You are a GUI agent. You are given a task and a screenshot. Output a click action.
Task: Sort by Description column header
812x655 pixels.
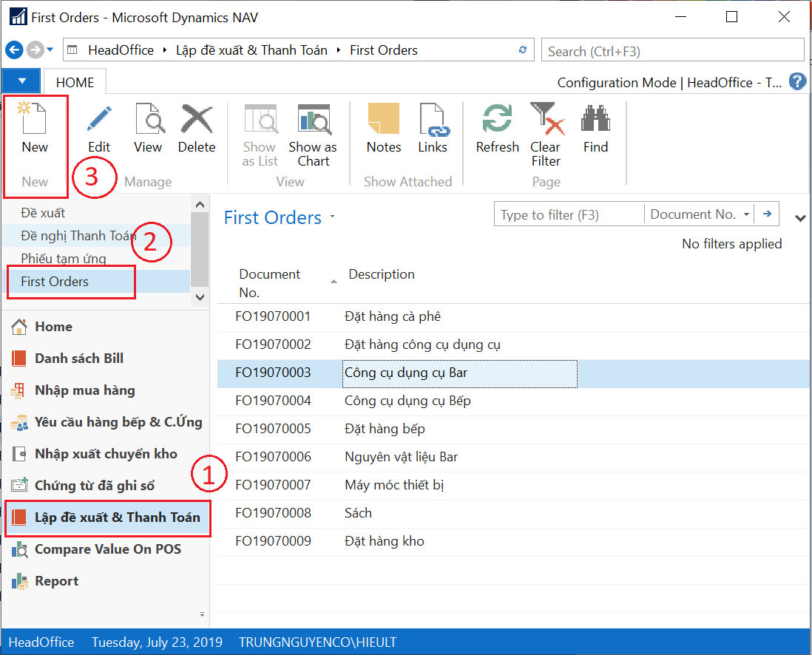[x=382, y=274]
